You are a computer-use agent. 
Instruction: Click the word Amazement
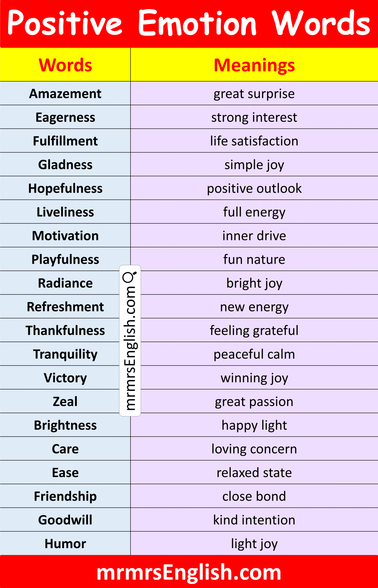(65, 93)
